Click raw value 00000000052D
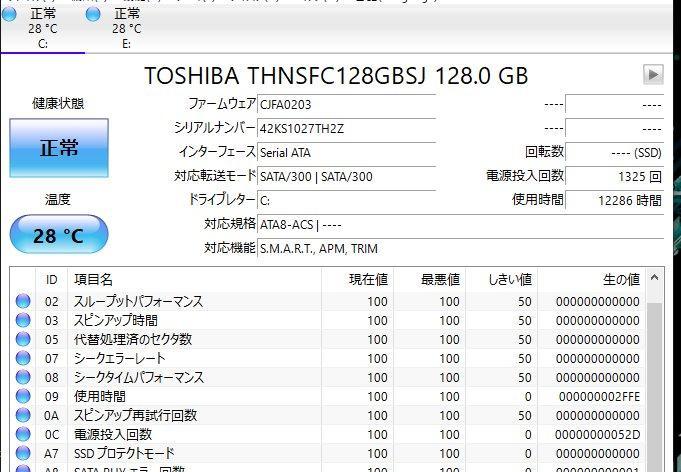Image resolution: width=681 pixels, height=472 pixels. click(x=598, y=435)
